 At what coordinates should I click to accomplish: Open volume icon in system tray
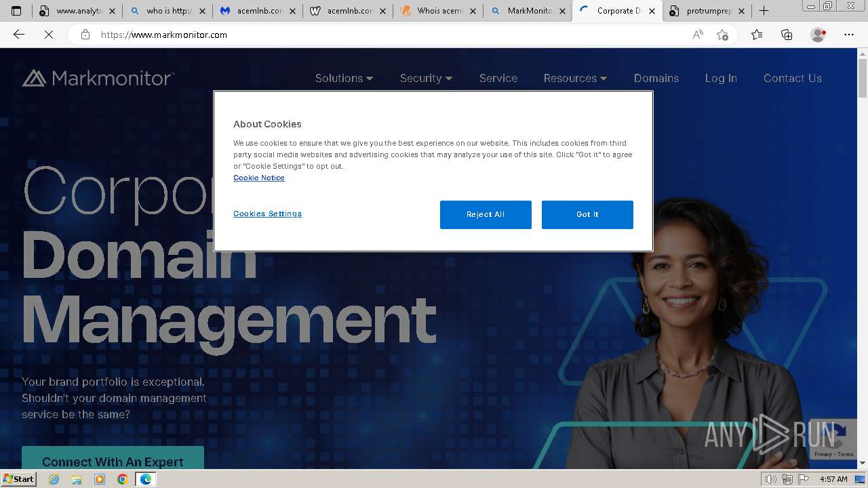771,479
